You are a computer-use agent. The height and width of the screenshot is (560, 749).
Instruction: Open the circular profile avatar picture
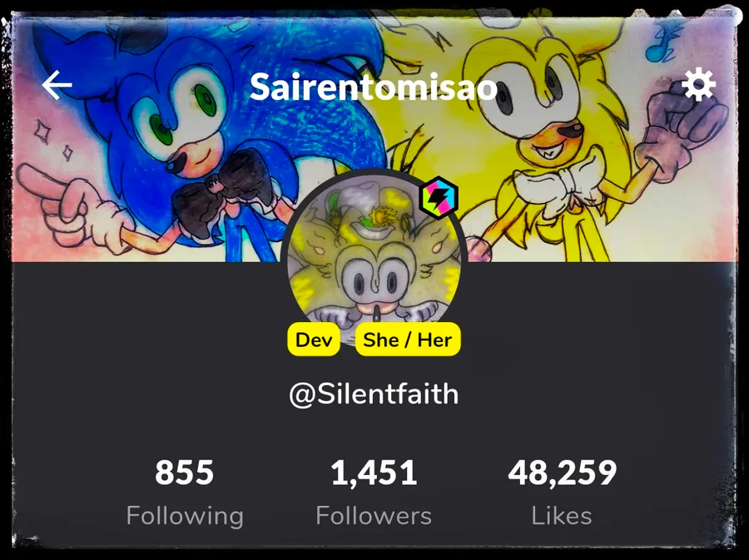pos(375,258)
